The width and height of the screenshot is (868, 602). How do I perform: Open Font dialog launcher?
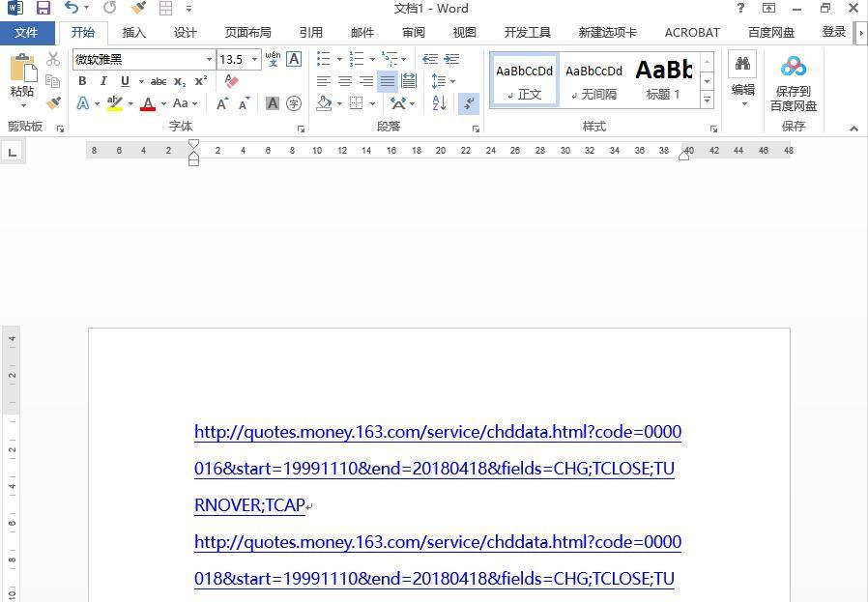(302, 129)
